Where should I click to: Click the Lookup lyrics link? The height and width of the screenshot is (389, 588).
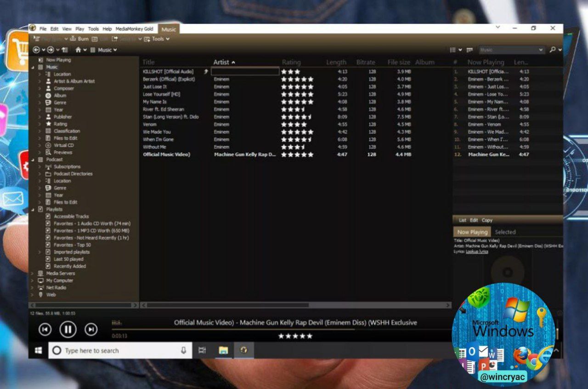(477, 252)
